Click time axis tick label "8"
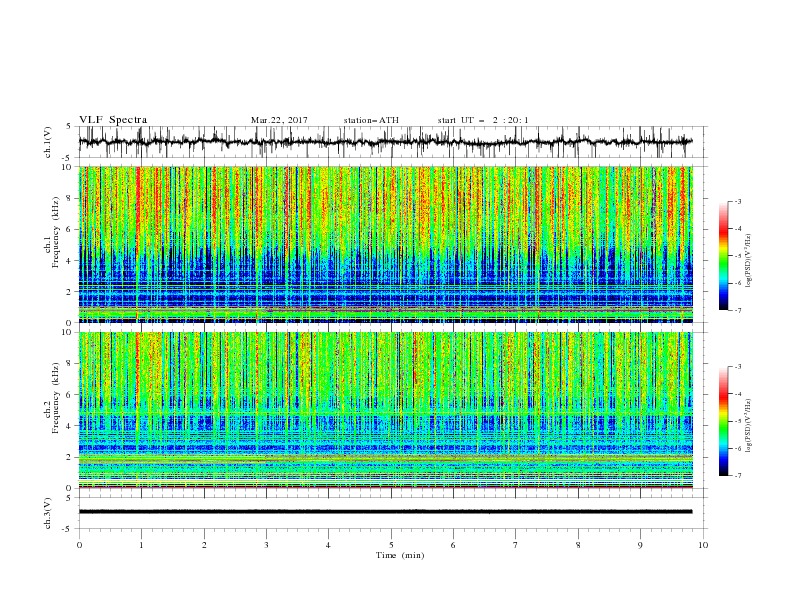792x612 pixels. [x=578, y=545]
